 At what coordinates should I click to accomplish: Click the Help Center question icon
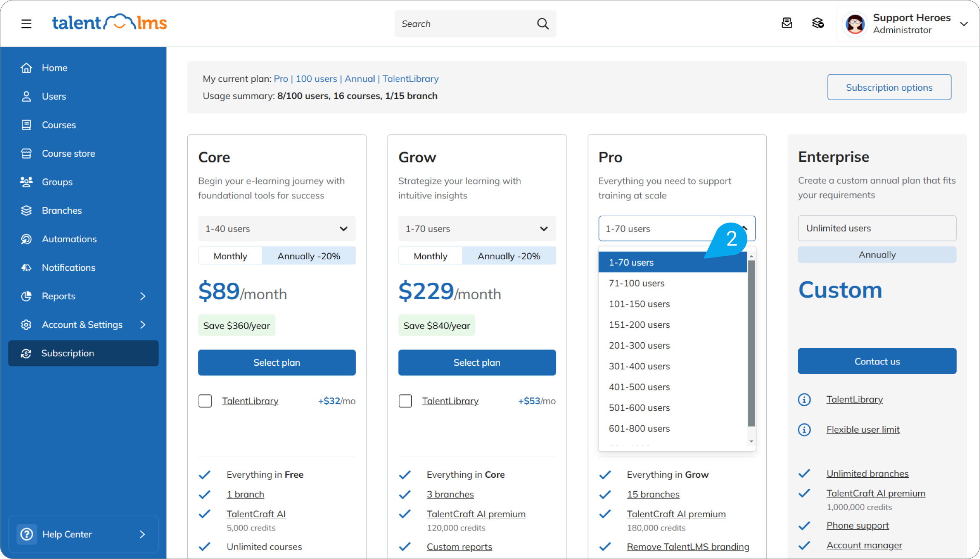(27, 534)
